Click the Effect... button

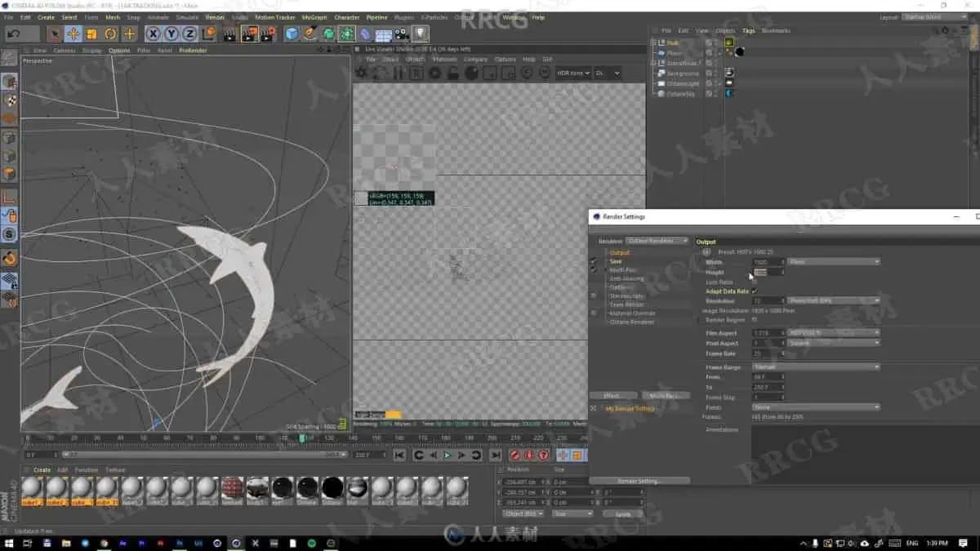point(612,396)
